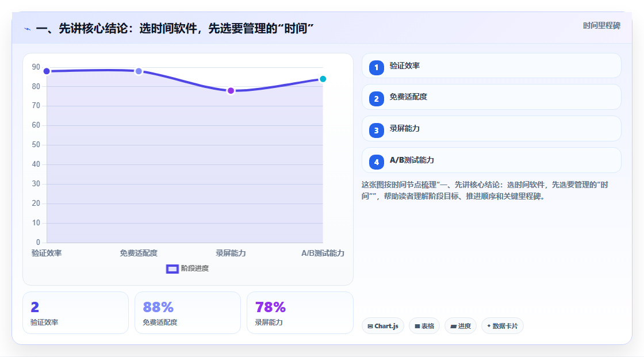
Task: Click the 进度 tag
Action: [x=461, y=326]
